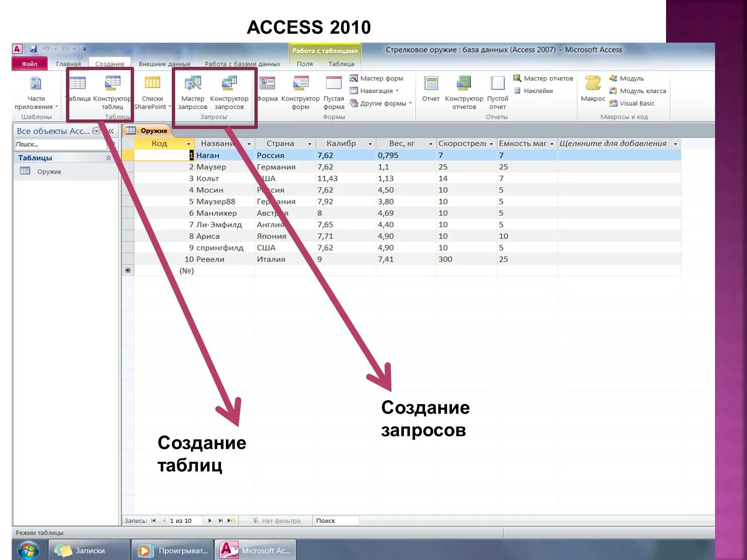This screenshot has height=560, width=747.
Task: Collapse the Таблицы group
Action: (x=108, y=158)
